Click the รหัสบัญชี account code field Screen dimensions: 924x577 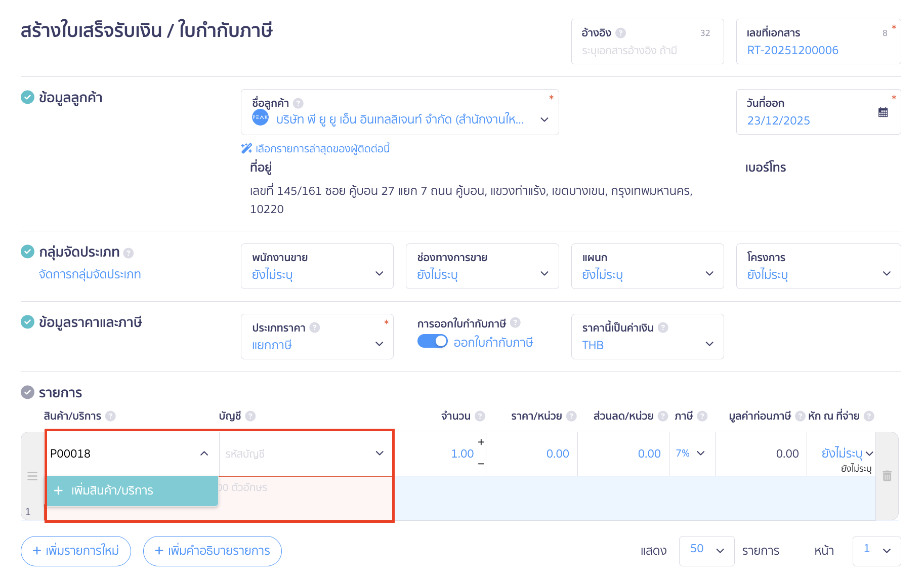300,454
